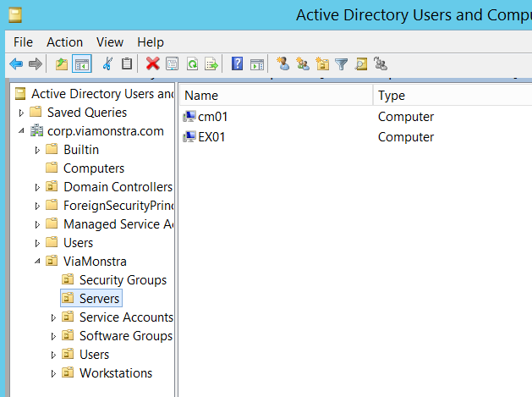Collapse the corp.viamonstra.com domain node
This screenshot has height=397, width=532.
[21, 131]
